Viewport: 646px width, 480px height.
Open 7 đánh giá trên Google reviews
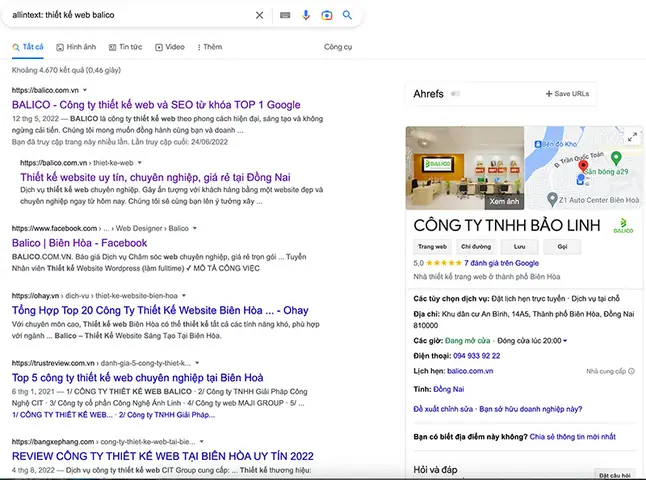tap(501, 263)
